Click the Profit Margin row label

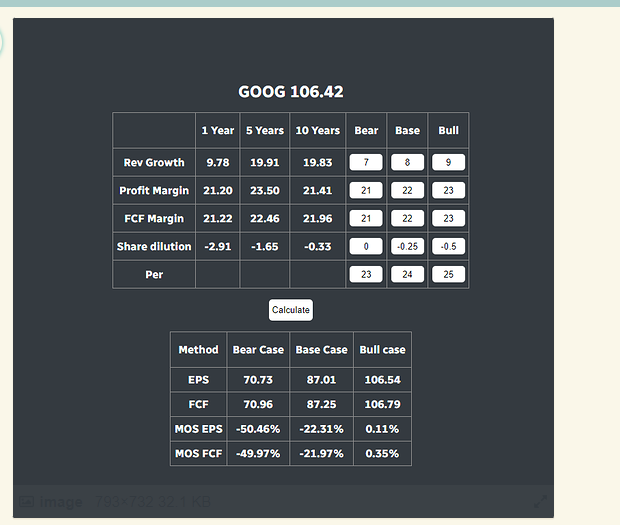tap(154, 191)
